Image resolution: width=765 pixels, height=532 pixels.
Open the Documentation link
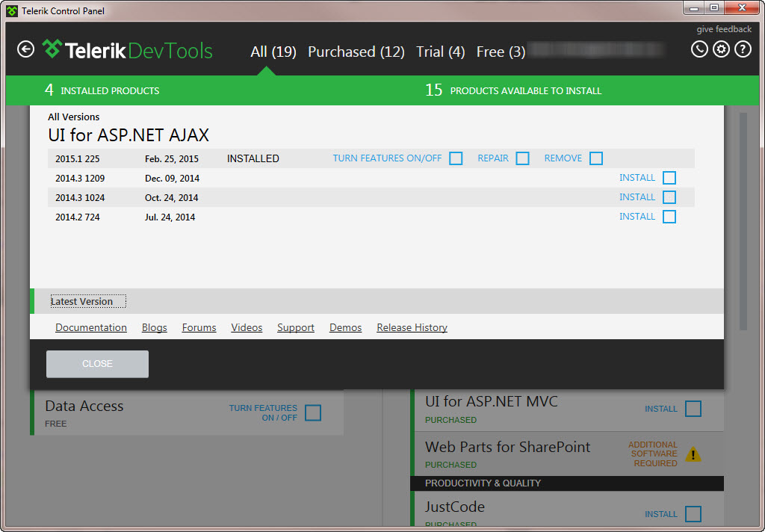point(90,327)
